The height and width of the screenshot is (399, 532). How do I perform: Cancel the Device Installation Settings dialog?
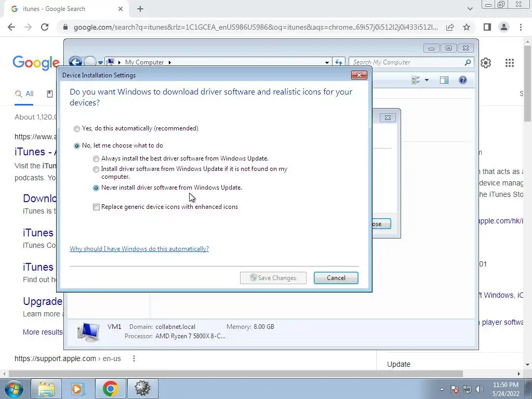coord(336,278)
